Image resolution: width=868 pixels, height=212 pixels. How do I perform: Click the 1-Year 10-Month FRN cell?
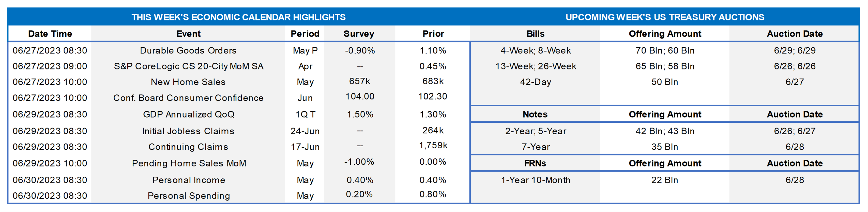click(x=536, y=180)
